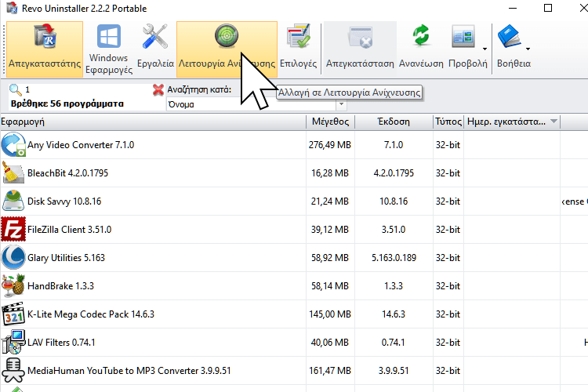Select FileZilla Client 3.51.0 entry
Viewport: 588px width, 392px height.
tap(69, 230)
